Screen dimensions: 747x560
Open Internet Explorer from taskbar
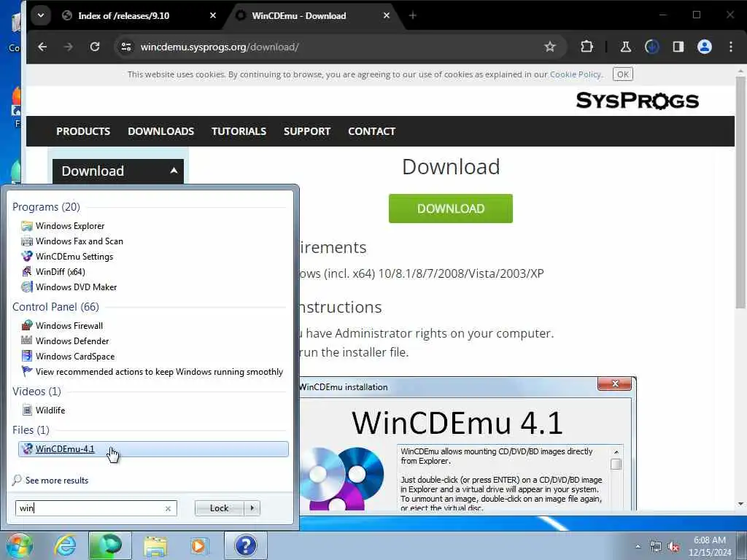[x=65, y=545]
